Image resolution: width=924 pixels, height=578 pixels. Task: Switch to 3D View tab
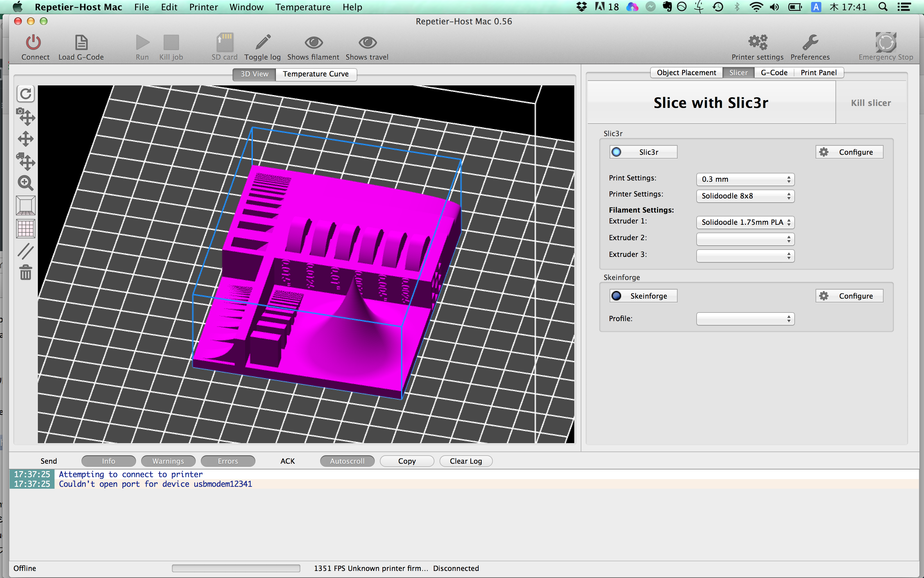254,74
